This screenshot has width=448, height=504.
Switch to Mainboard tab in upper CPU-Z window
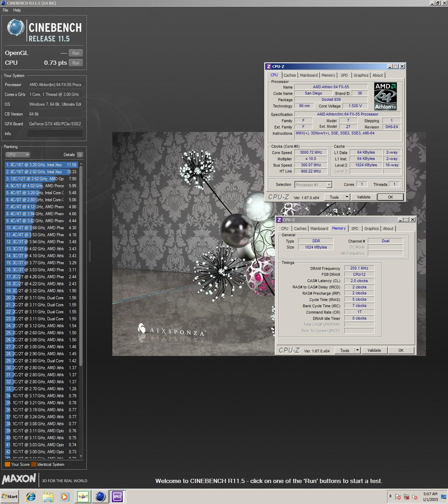coord(309,75)
